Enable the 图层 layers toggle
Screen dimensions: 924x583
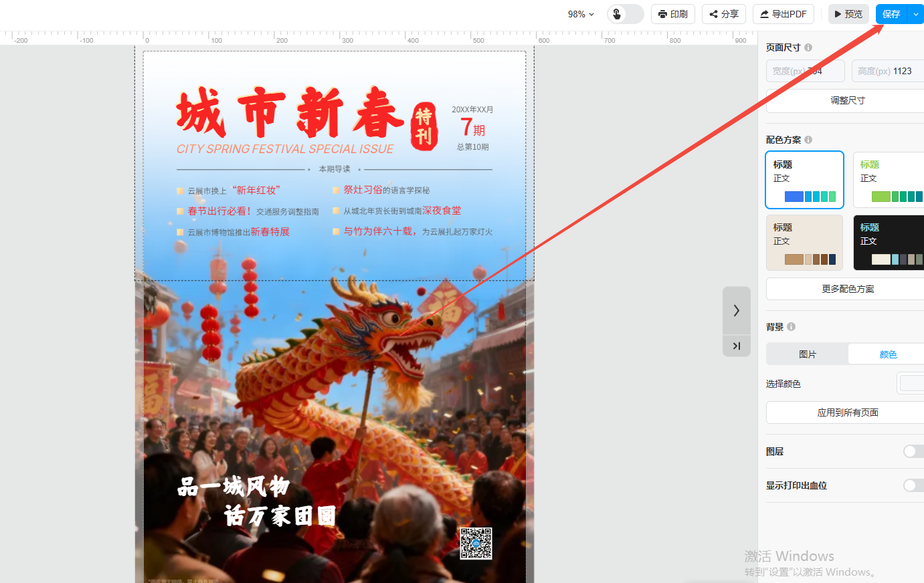tap(913, 451)
